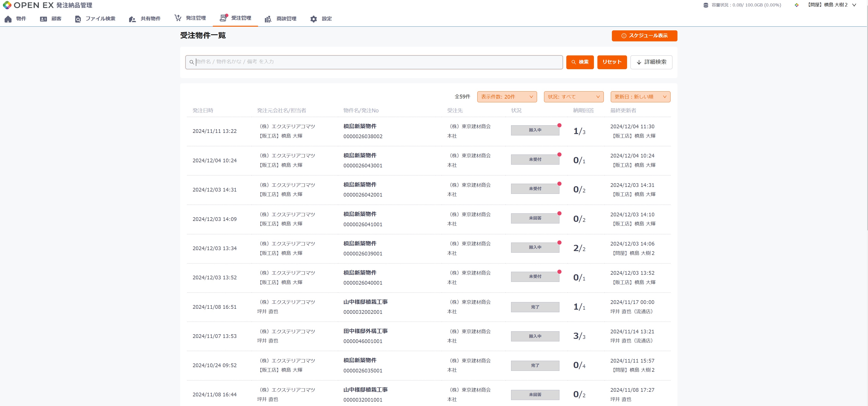
Task: Click the orange 検索 button
Action: (x=580, y=62)
